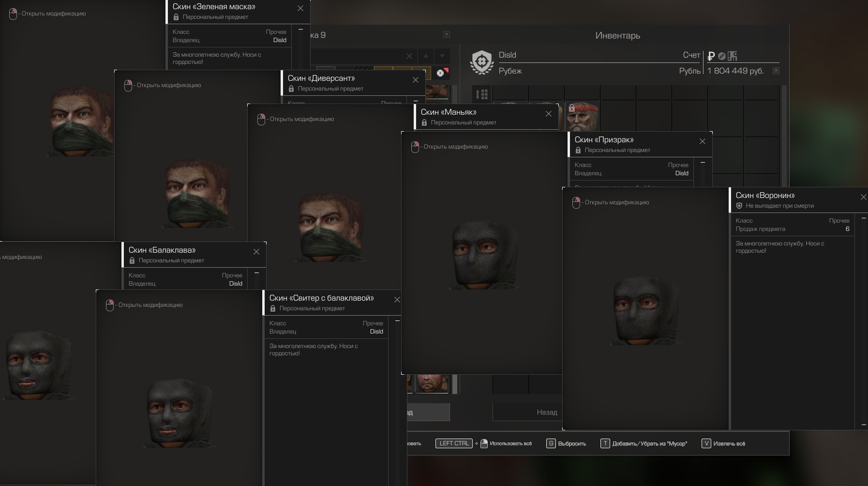Close the «Диверсант» skin popup
The image size is (868, 486).
pyautogui.click(x=416, y=80)
